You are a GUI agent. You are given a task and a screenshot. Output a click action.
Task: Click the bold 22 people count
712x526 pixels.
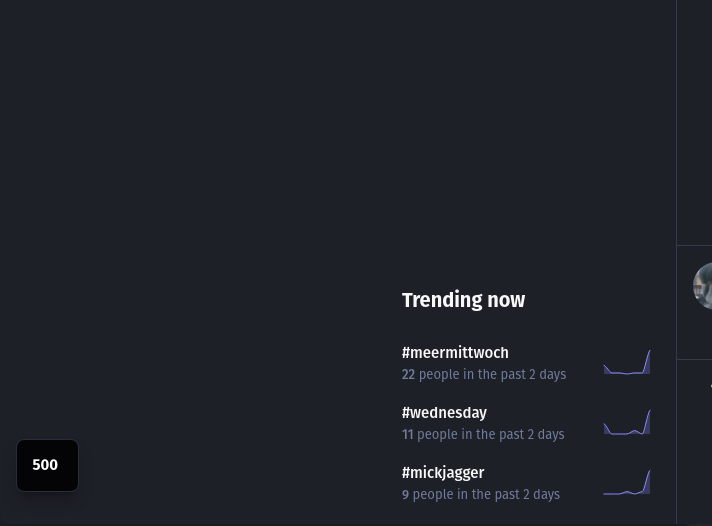coord(408,374)
